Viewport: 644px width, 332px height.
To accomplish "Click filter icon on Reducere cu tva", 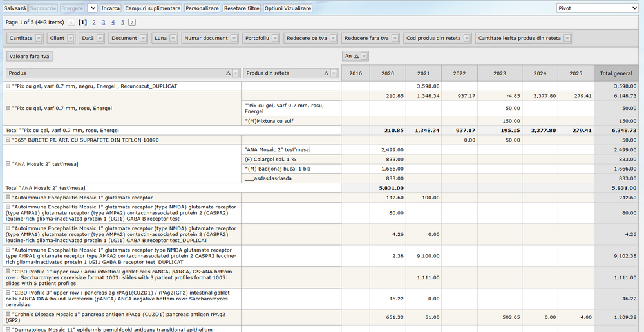I will click(333, 39).
